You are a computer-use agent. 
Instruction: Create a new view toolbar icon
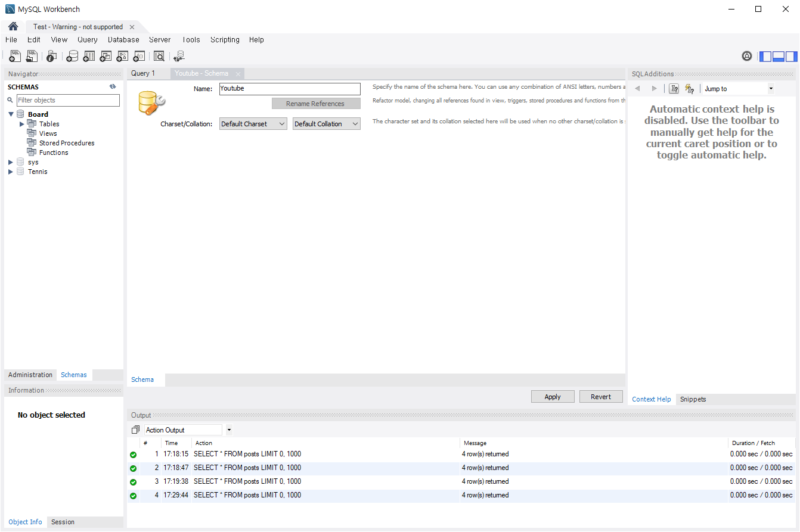(x=106, y=56)
